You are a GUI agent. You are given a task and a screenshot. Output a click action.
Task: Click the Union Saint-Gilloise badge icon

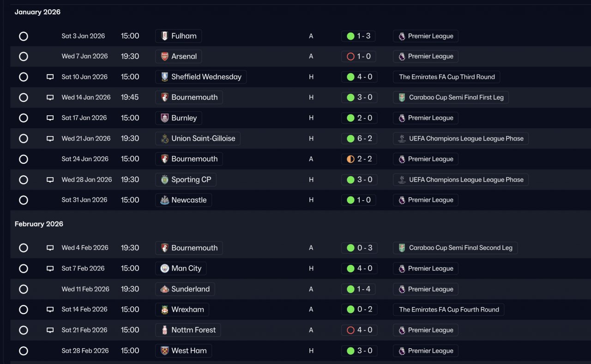tap(164, 138)
